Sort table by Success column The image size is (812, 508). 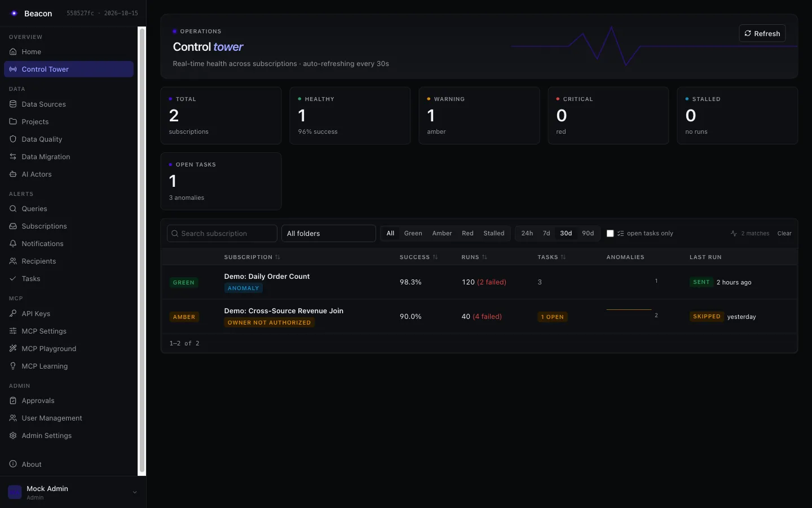419,257
